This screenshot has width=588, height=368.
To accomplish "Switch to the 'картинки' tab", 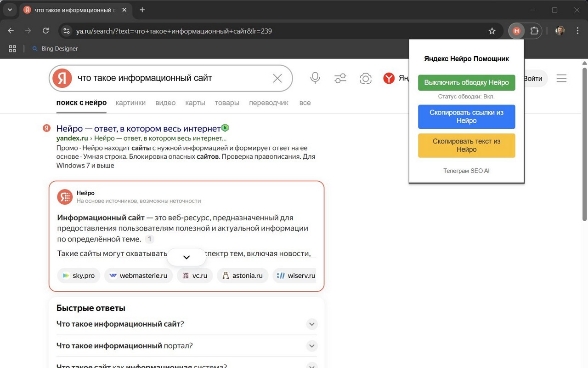I will pos(130,103).
